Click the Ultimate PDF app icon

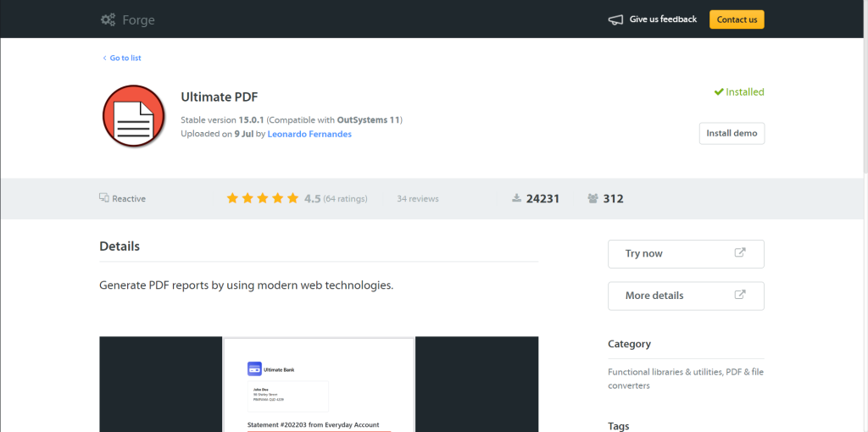[132, 118]
